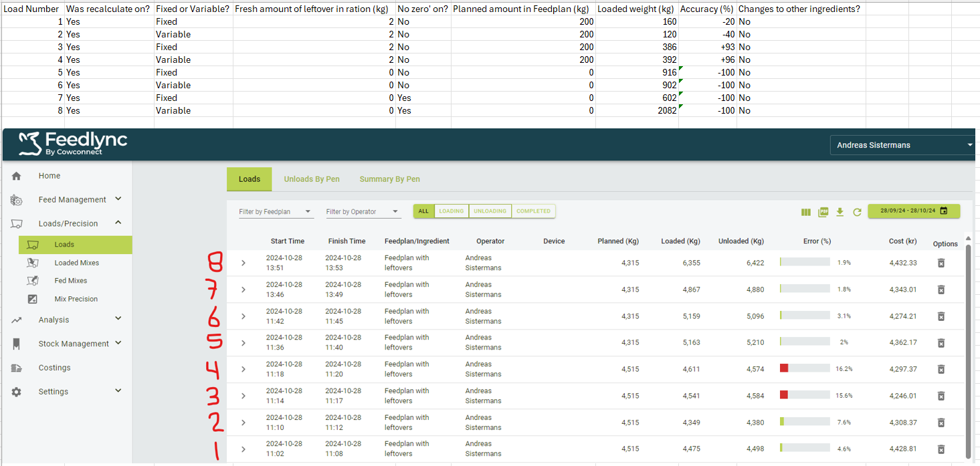980x466 pixels.
Task: Go to Home in the sidebar
Action: tap(50, 176)
